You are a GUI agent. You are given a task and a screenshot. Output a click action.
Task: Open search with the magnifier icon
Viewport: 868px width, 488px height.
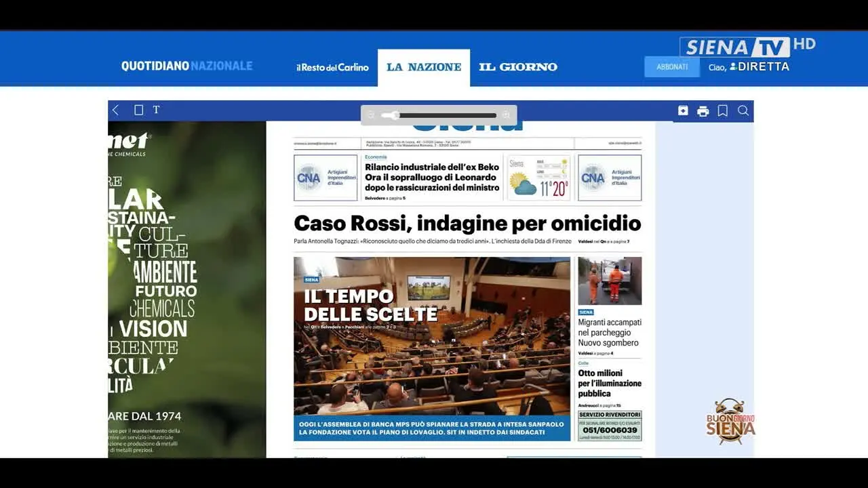click(743, 110)
